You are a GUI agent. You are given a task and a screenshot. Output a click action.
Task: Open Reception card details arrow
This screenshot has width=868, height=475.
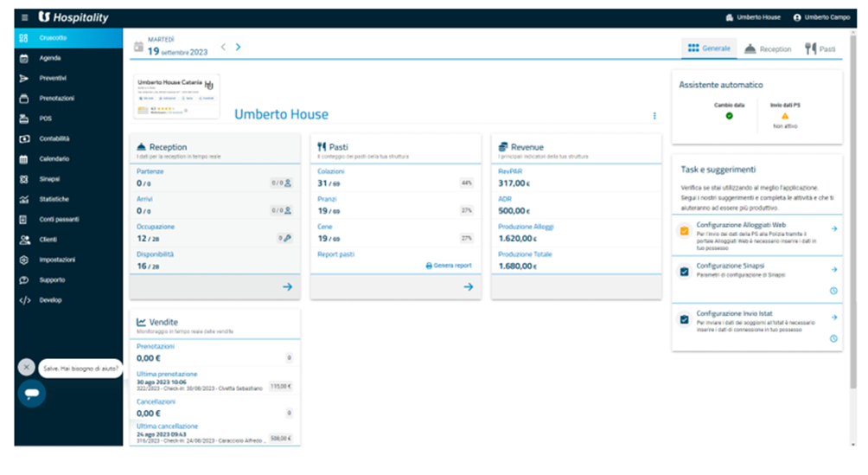click(287, 287)
